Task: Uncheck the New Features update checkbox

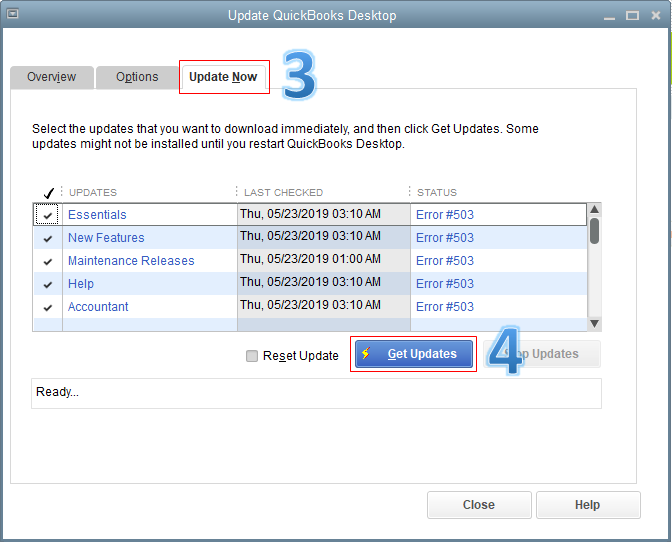Action: 48,238
